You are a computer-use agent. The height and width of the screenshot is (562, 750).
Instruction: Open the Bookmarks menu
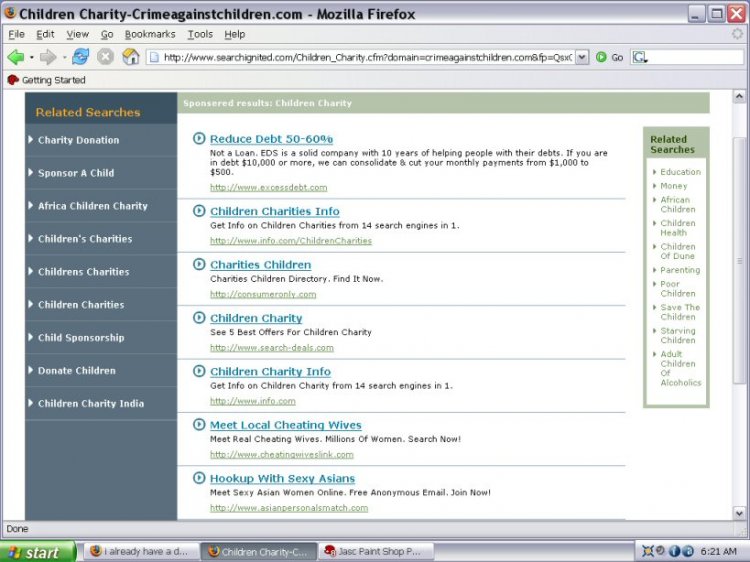point(150,34)
